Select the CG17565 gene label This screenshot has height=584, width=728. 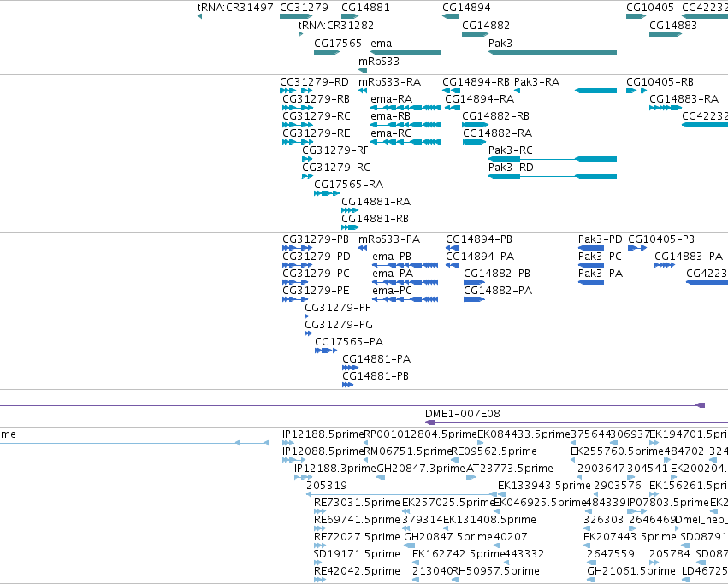click(x=338, y=43)
